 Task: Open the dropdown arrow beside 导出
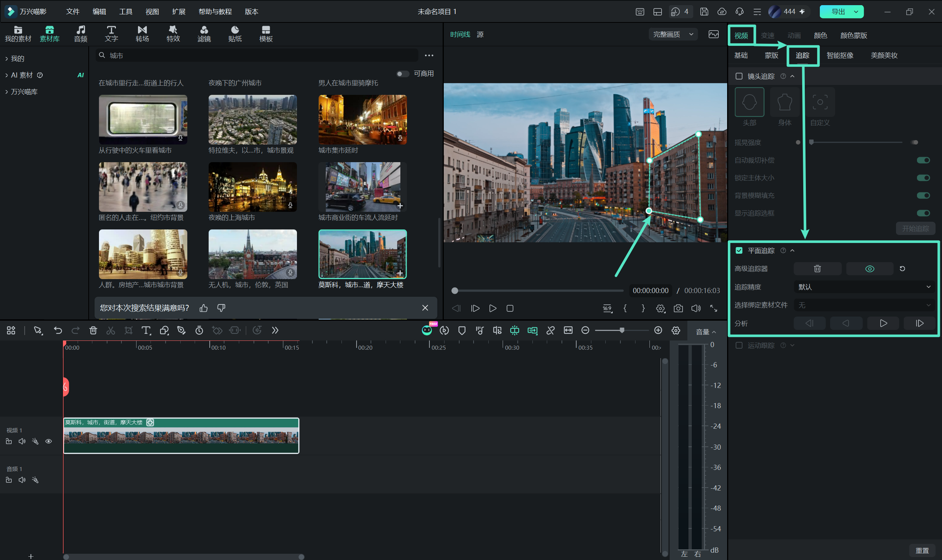coord(856,12)
